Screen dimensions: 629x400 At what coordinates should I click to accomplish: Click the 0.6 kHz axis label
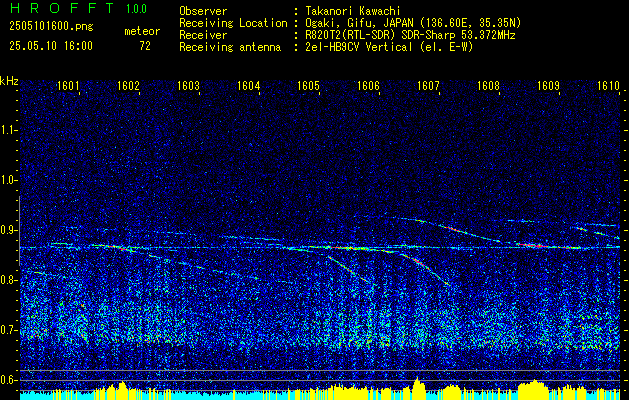[x=8, y=380]
